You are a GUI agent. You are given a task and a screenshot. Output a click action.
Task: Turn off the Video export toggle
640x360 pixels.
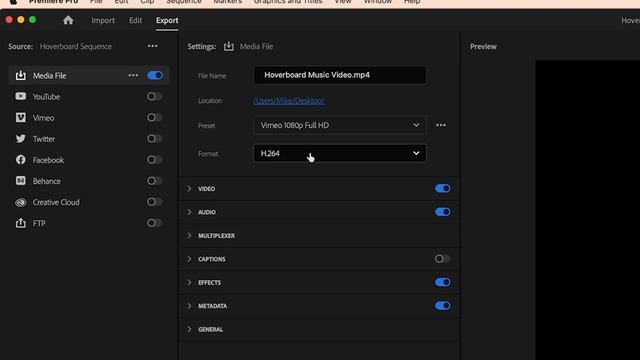[443, 188]
